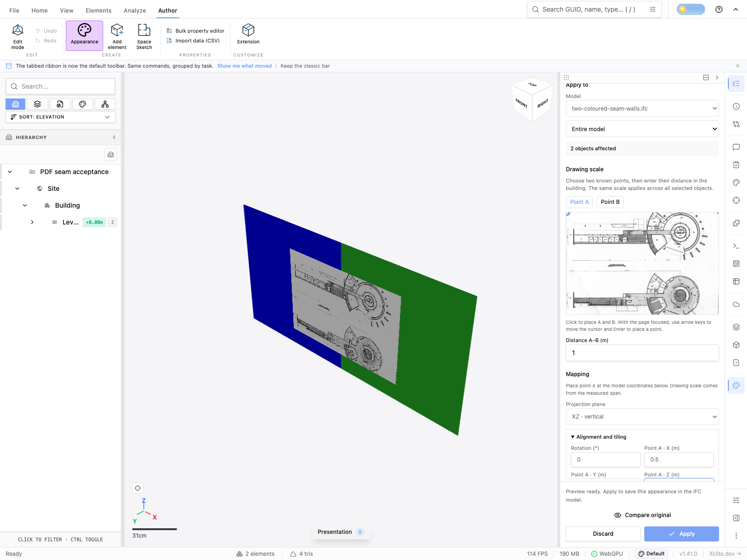
Task: Open the File menu
Action: pyautogui.click(x=14, y=10)
